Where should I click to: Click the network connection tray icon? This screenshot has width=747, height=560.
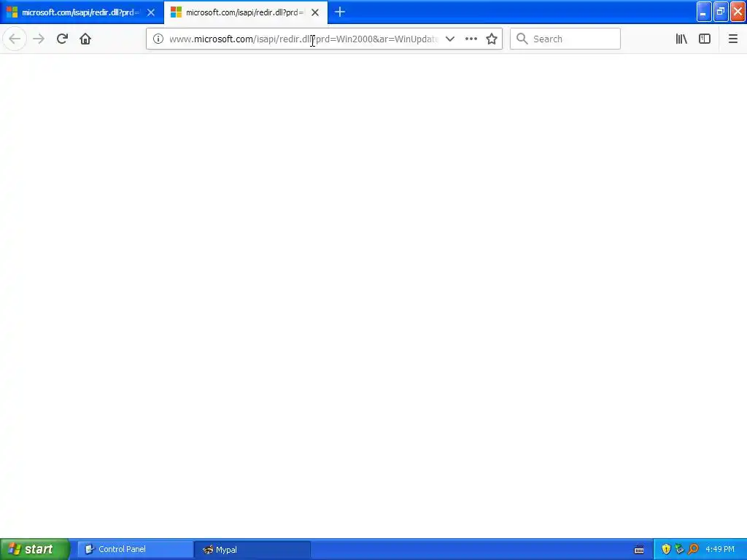click(679, 550)
